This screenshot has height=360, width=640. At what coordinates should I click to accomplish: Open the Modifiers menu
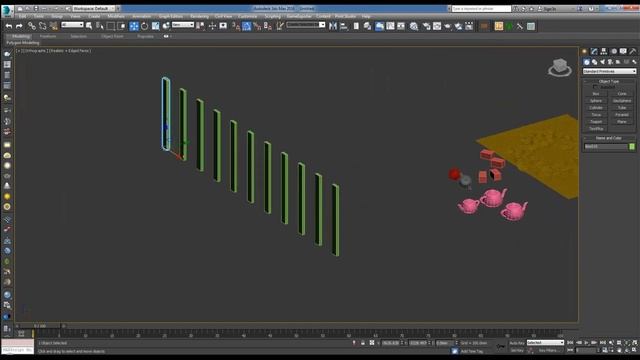point(116,16)
